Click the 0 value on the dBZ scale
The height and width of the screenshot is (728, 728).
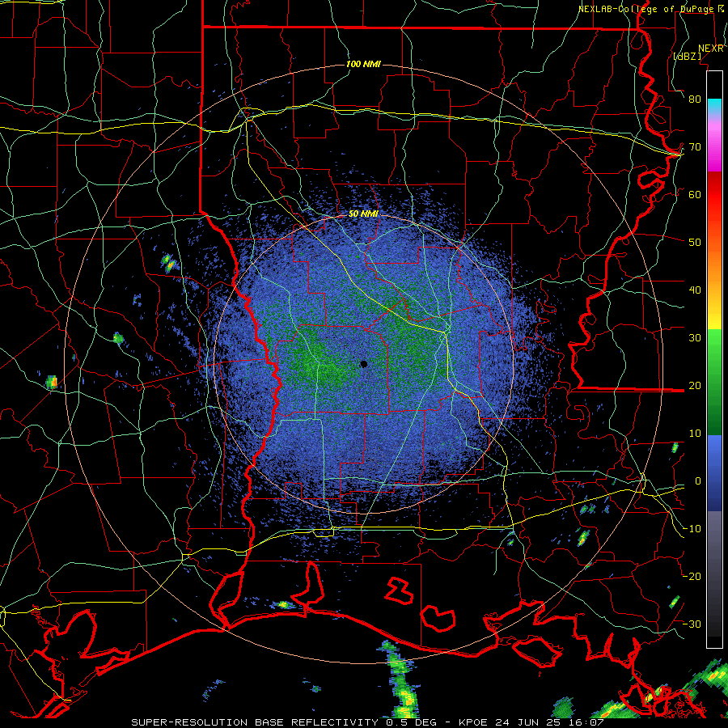697,481
